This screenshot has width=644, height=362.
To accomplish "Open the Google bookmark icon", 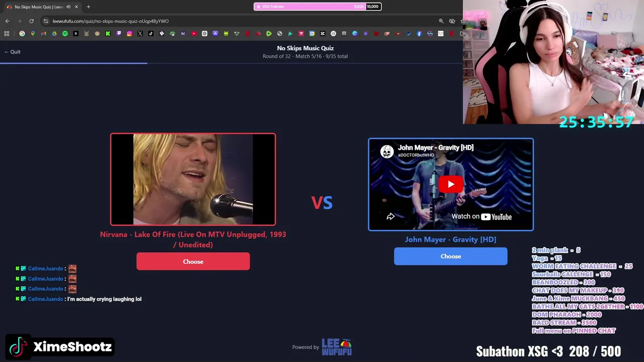I will point(22,34).
